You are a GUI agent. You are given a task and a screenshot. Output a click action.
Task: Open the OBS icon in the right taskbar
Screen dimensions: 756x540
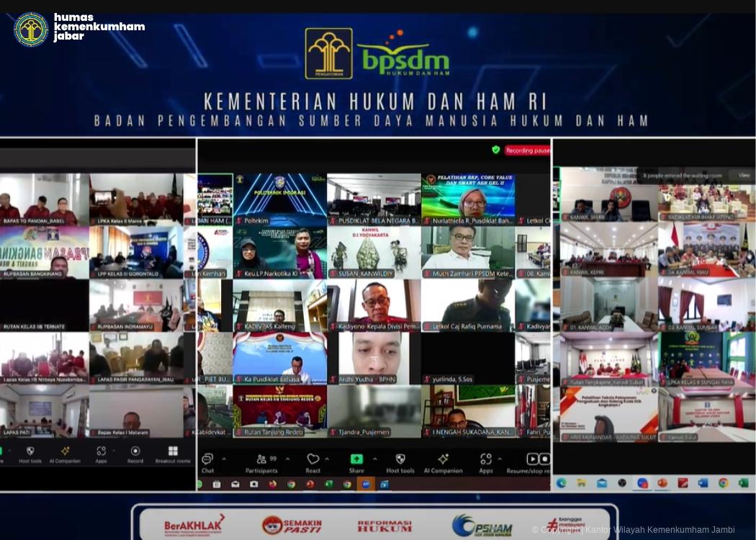[622, 482]
